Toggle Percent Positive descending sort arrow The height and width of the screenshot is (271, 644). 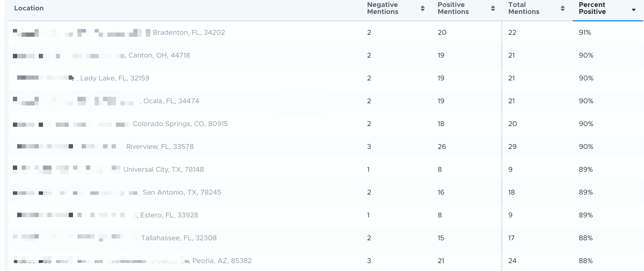click(x=634, y=10)
